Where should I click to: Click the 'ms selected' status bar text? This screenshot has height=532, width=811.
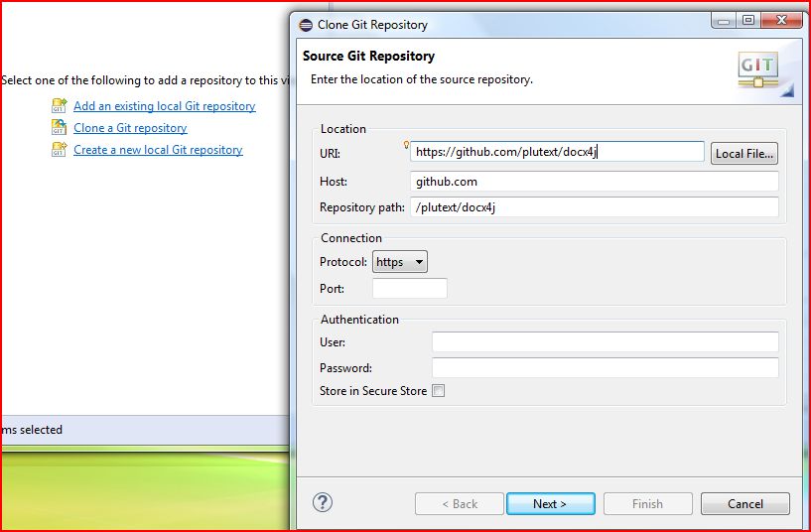(x=32, y=430)
